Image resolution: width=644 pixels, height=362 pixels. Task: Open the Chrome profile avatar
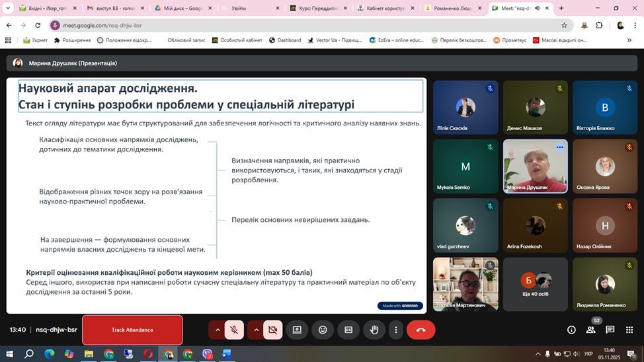click(x=620, y=26)
